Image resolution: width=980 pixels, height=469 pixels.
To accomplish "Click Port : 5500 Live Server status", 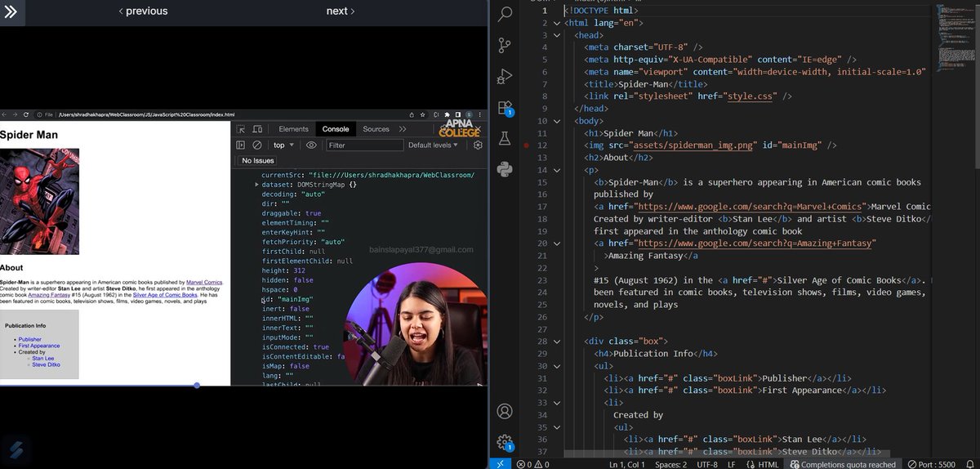I will coord(932,464).
